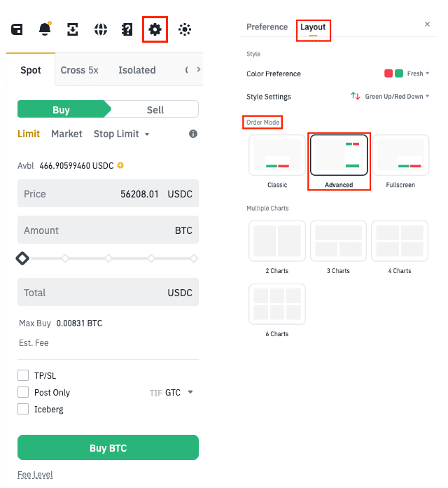
Task: Toggle the theme brightness icon
Action: tap(185, 29)
